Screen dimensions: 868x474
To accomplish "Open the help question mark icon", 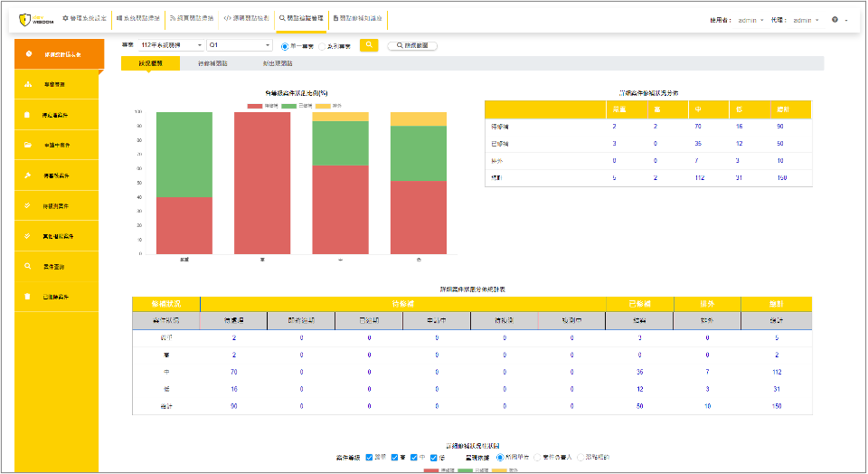I will [x=835, y=19].
